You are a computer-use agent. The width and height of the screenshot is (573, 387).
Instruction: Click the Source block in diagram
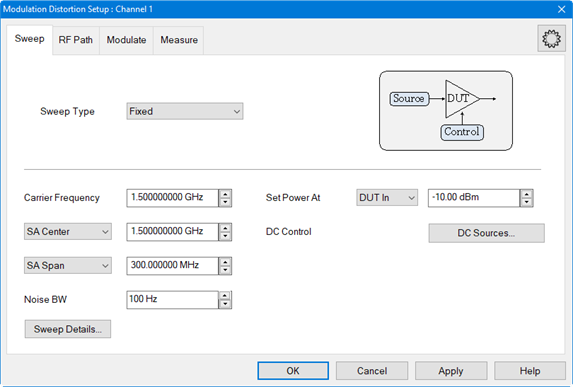tap(409, 99)
